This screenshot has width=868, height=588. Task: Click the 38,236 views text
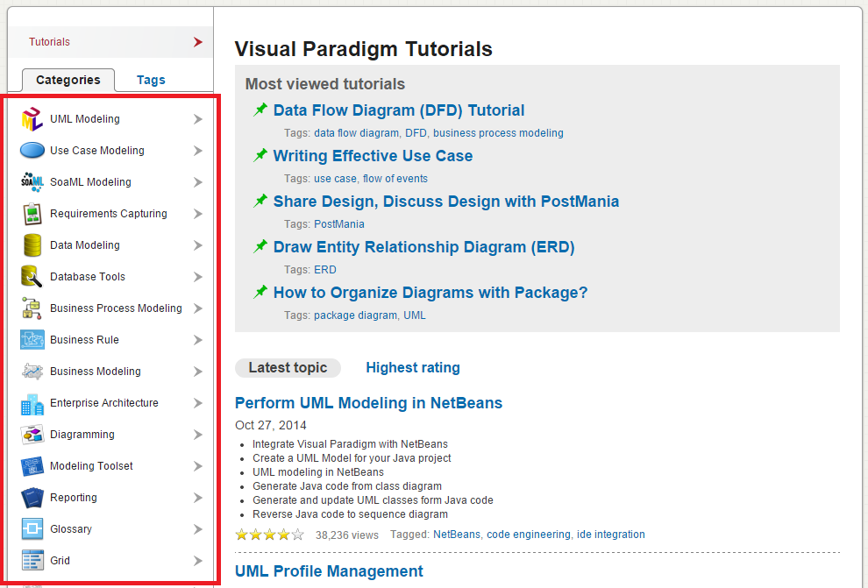tap(347, 535)
